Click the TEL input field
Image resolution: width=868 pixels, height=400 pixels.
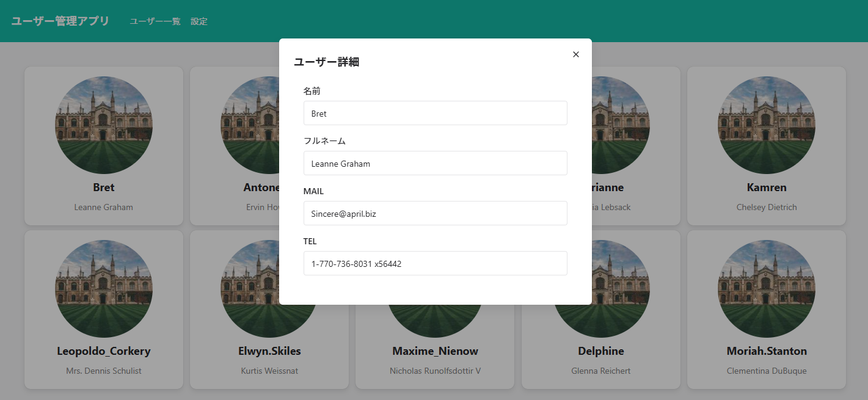pyautogui.click(x=435, y=263)
